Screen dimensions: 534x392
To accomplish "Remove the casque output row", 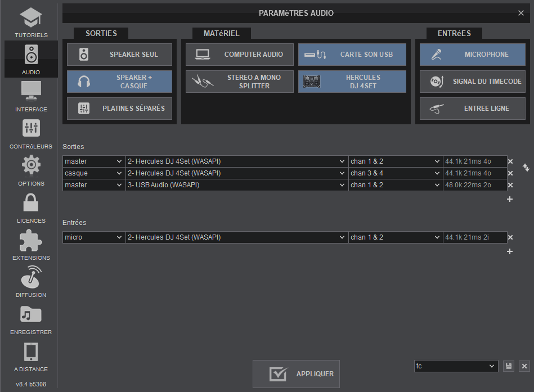I will (x=510, y=173).
